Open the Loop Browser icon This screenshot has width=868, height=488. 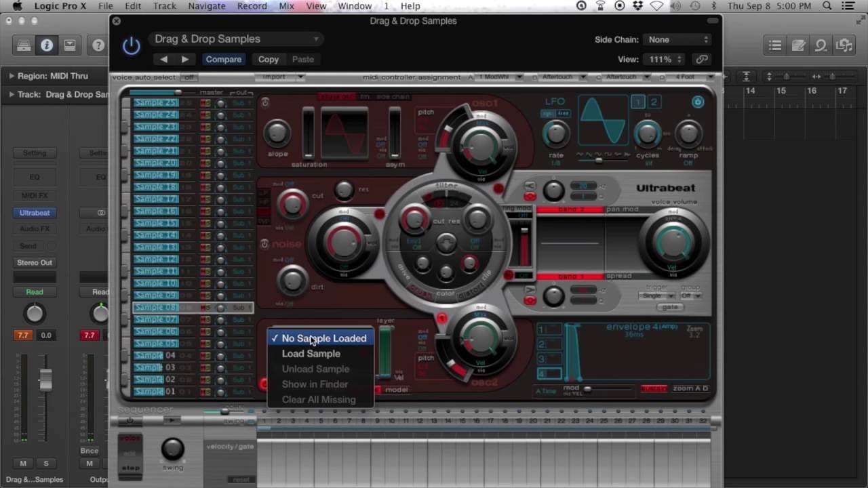pos(821,45)
